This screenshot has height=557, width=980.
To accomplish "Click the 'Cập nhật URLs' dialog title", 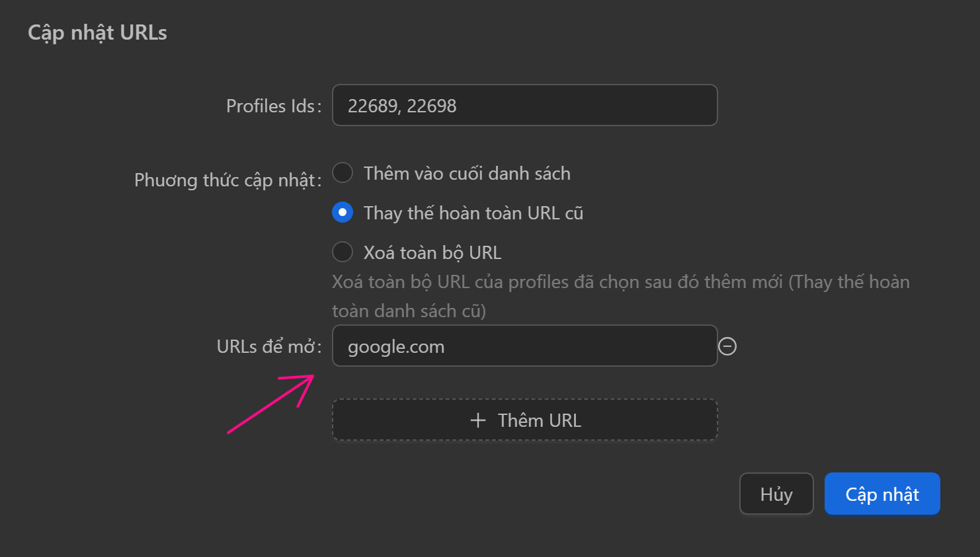I will [97, 32].
